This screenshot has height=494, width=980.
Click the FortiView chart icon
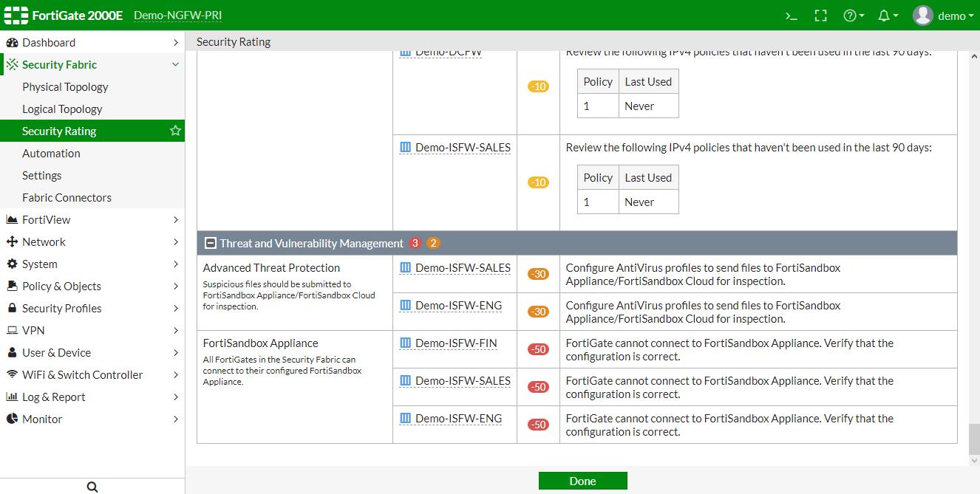click(12, 220)
